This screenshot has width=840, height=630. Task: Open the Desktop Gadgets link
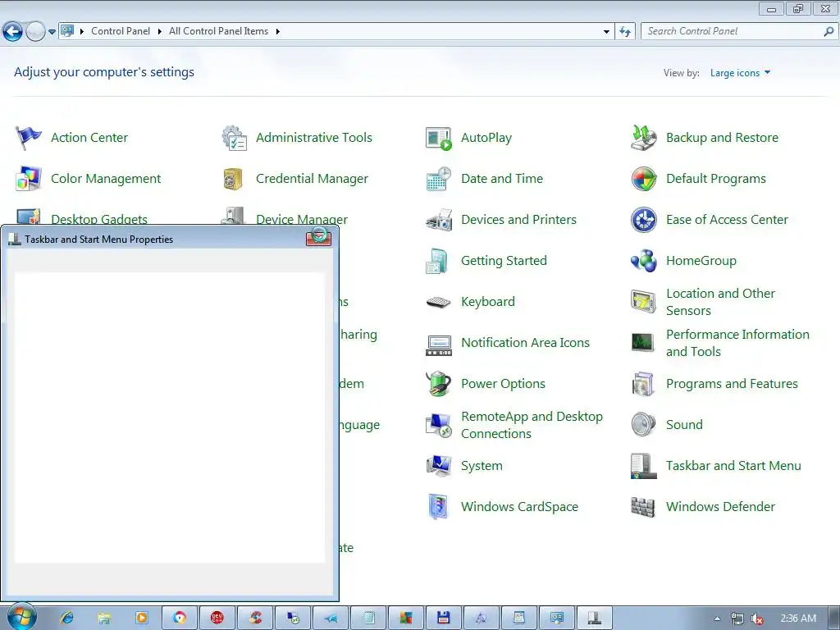pyautogui.click(x=99, y=219)
